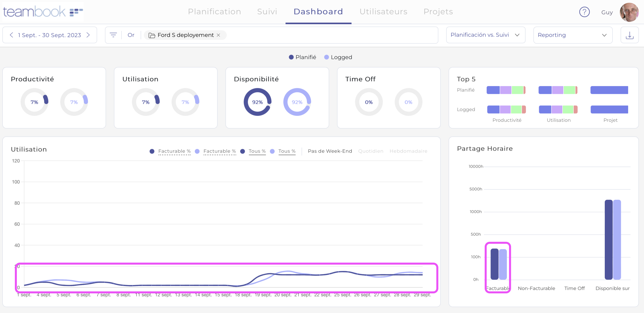The height and width of the screenshot is (313, 644).
Task: Click the download export icon
Action: pos(629,35)
